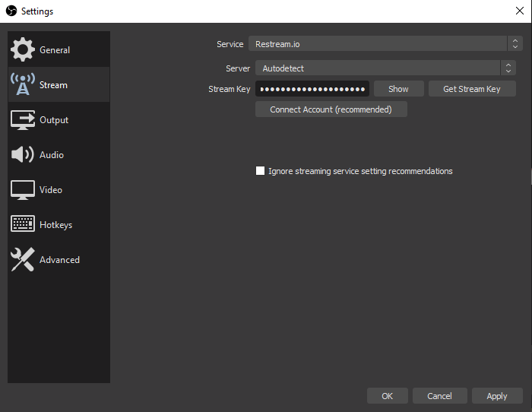
Task: Click the General gear icon
Action: [x=22, y=50]
